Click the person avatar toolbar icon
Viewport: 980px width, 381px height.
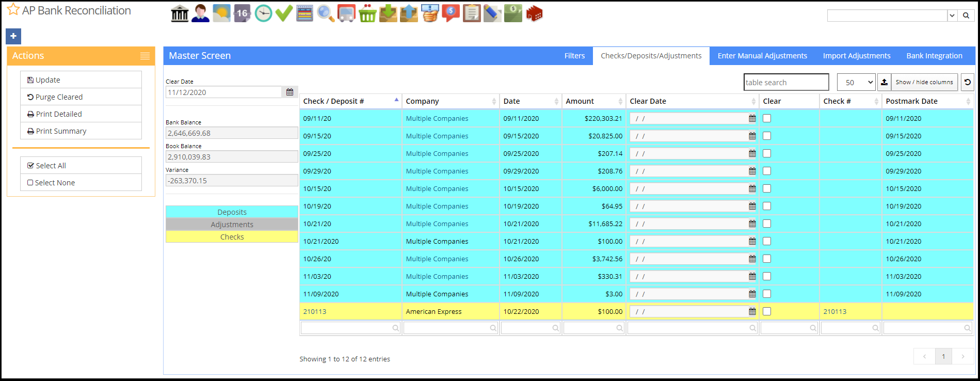200,13
